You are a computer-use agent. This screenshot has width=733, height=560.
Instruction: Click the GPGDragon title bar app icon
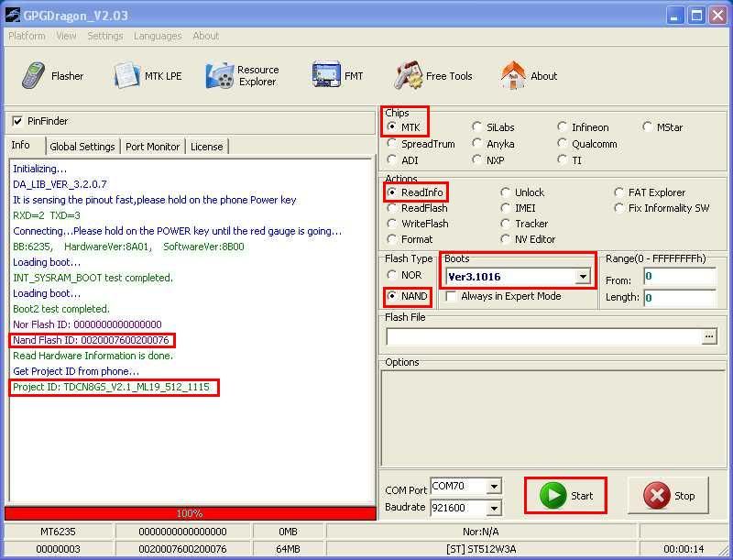click(x=13, y=15)
